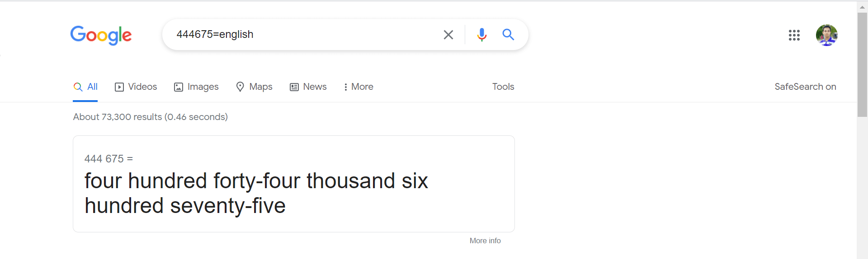Switch to the News results tab
This screenshot has width=868, height=259.
(308, 87)
